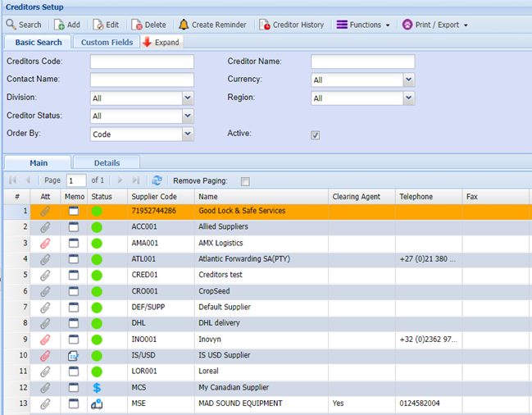Viewport: 532px width, 415px height.
Task: Expand the Functions menu
Action: [x=364, y=25]
